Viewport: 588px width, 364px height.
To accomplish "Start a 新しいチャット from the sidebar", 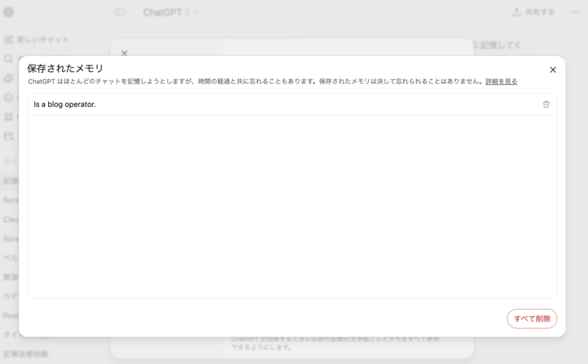I will (37, 40).
